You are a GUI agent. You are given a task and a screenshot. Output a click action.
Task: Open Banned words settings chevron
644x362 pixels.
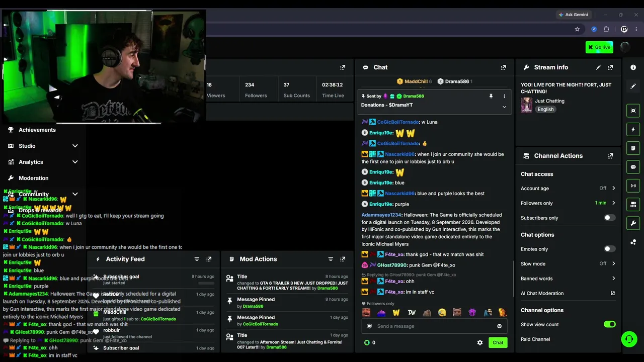[613, 279]
